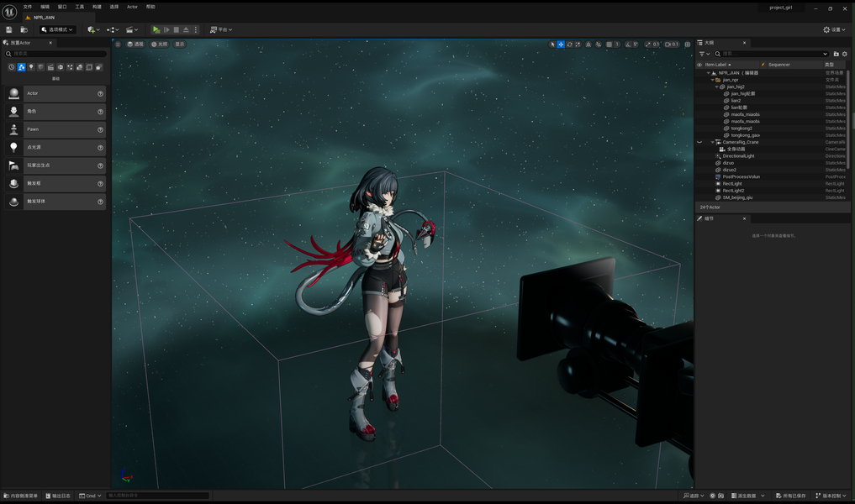
Task: Open help for the Pawn entry
Action: click(x=100, y=129)
